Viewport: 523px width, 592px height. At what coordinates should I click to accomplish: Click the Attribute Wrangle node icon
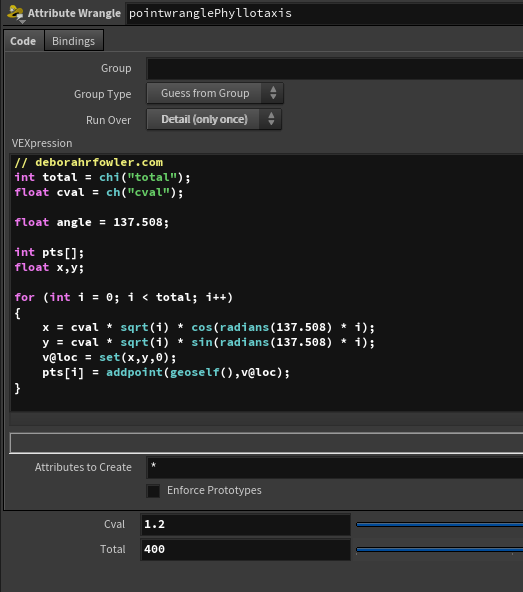[x=15, y=14]
